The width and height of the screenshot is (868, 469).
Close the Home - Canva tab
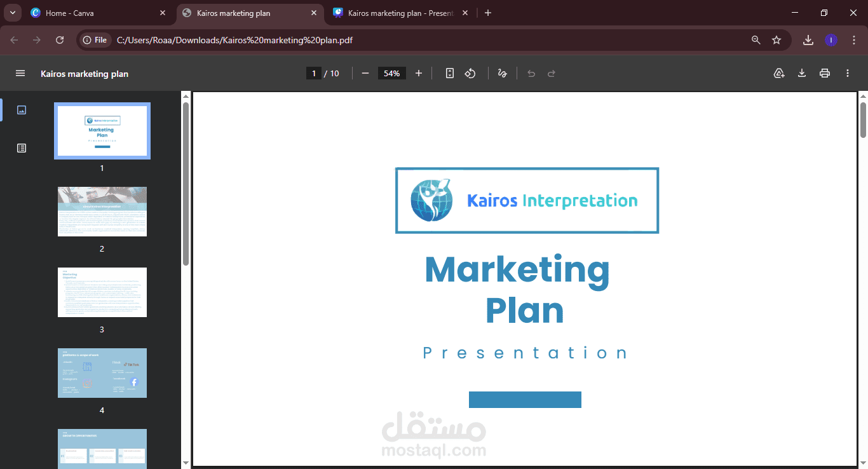(163, 13)
